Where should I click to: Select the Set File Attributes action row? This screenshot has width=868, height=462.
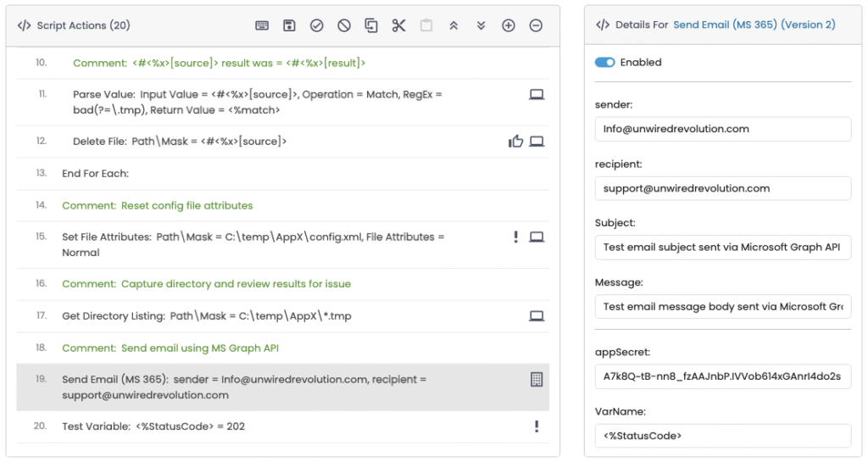click(254, 244)
